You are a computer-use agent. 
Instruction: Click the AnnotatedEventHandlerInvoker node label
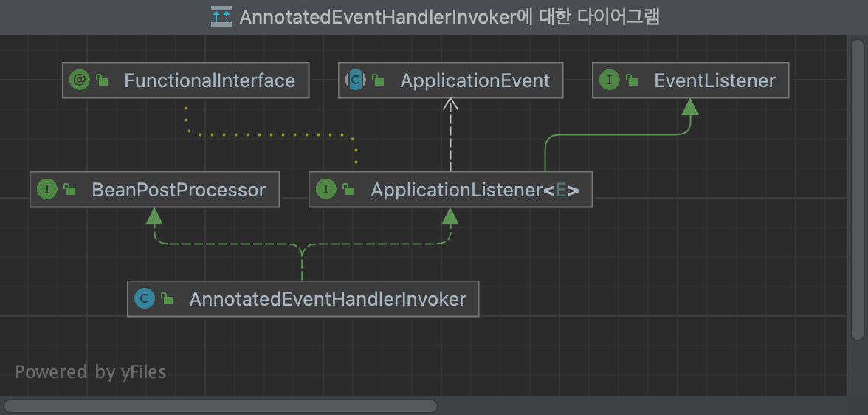pos(328,299)
